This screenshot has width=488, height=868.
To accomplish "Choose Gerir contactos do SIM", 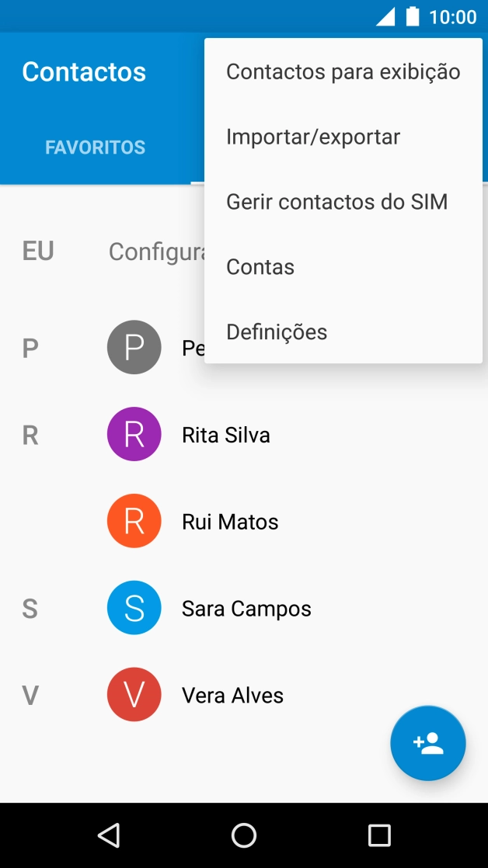I will 336,201.
